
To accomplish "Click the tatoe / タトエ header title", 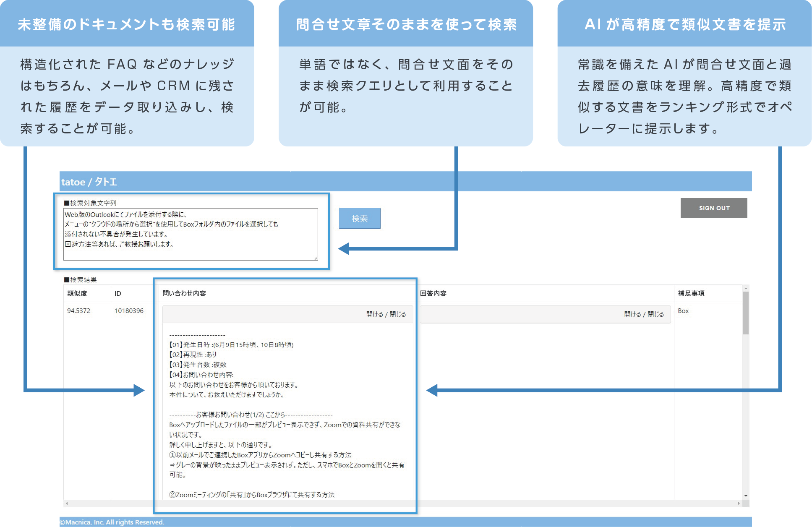I will click(89, 182).
